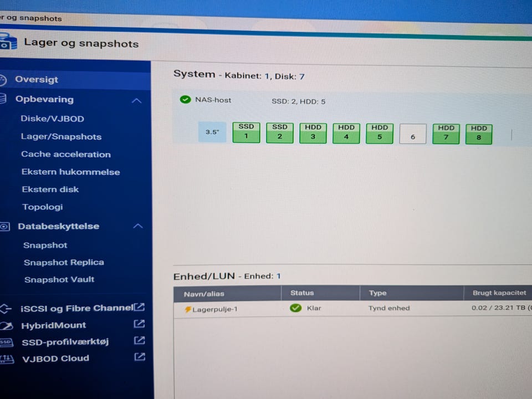The width and height of the screenshot is (532, 399).
Task: Select HDD disk slot 5
Action: tap(379, 134)
